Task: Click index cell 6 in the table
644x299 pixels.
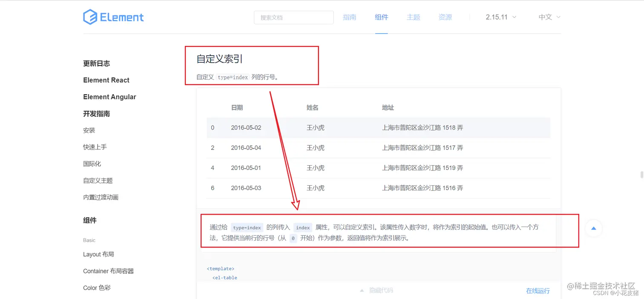Action: tap(213, 188)
